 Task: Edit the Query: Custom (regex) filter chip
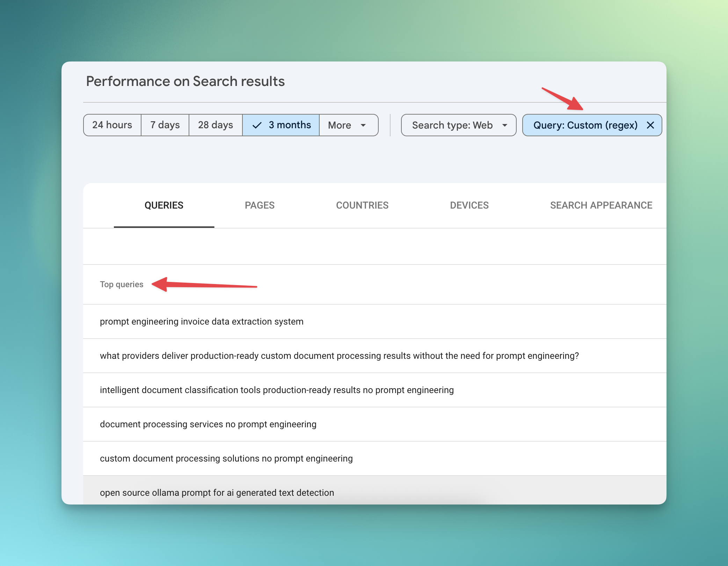(x=585, y=125)
